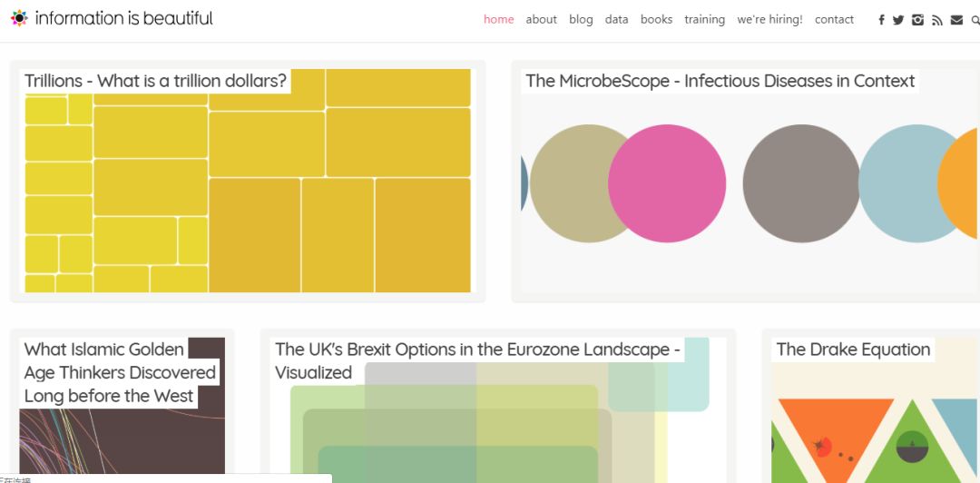Go to the home menu item
The width and height of the screenshot is (980, 483).
pyautogui.click(x=498, y=19)
